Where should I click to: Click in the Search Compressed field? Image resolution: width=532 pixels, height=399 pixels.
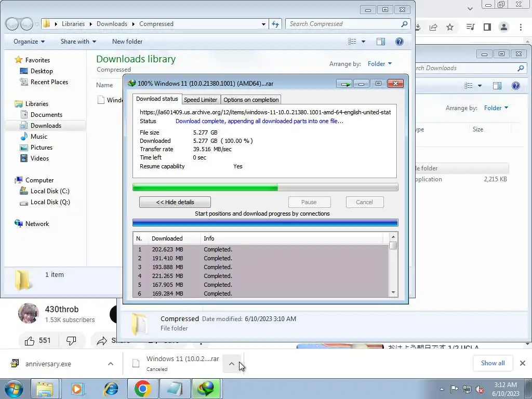[x=343, y=24]
